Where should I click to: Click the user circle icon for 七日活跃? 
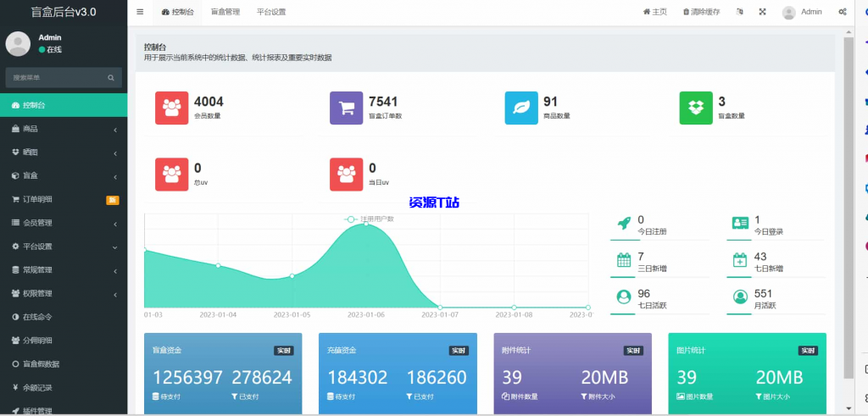click(x=624, y=297)
